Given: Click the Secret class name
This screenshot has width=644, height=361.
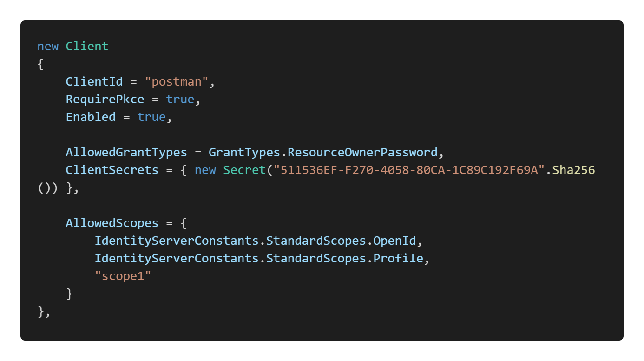Looking at the screenshot, I should coord(244,170).
